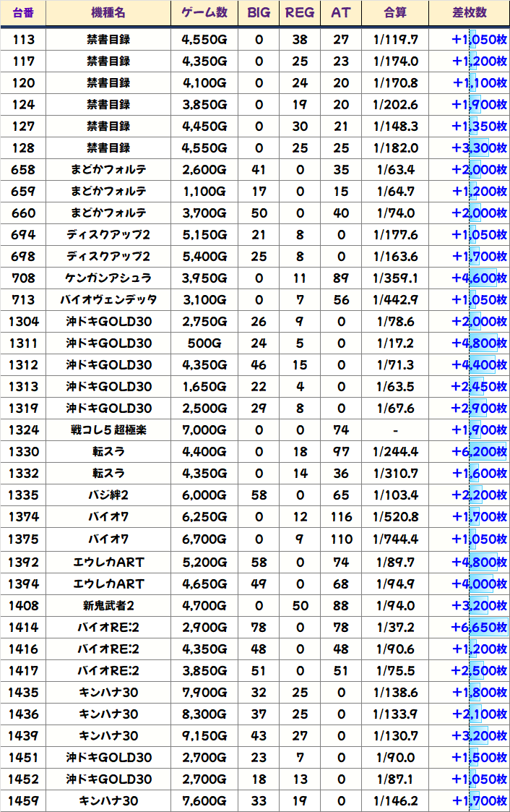Select 新鬼武者2 in row 1408

pyautogui.click(x=108, y=605)
